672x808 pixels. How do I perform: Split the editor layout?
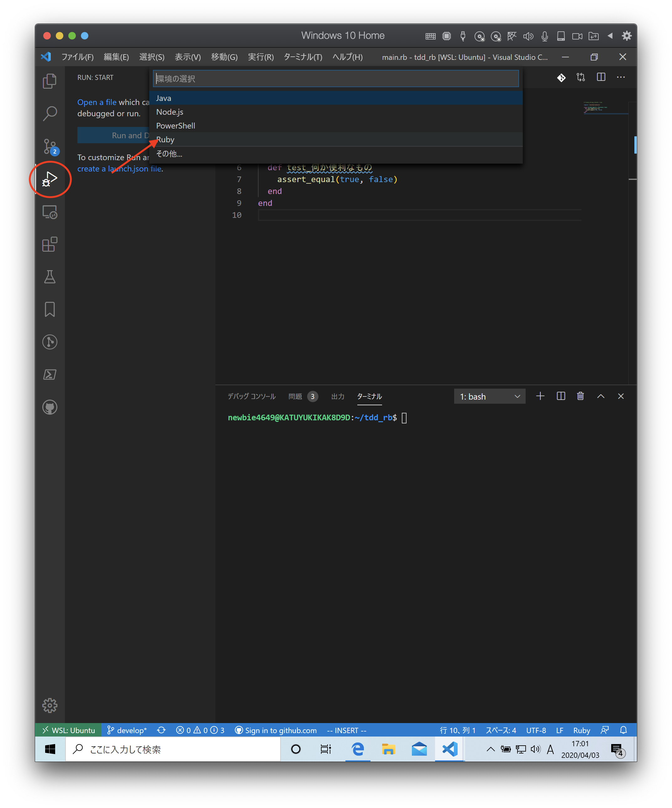601,77
